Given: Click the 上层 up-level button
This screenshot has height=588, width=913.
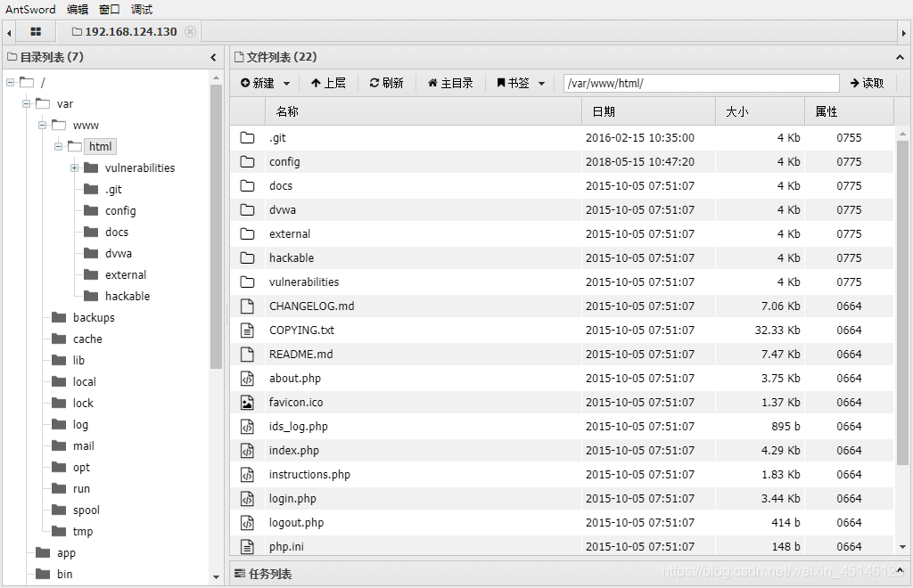Looking at the screenshot, I should pyautogui.click(x=328, y=83).
